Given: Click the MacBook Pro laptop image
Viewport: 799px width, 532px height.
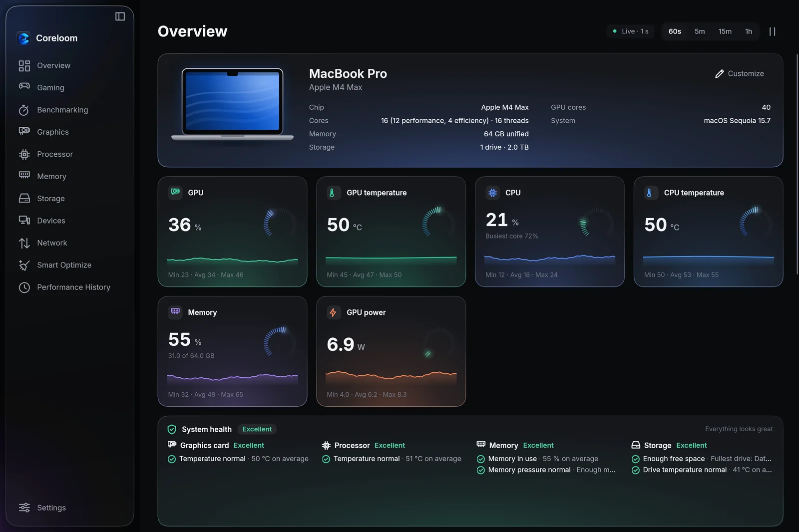Looking at the screenshot, I should tap(232, 104).
